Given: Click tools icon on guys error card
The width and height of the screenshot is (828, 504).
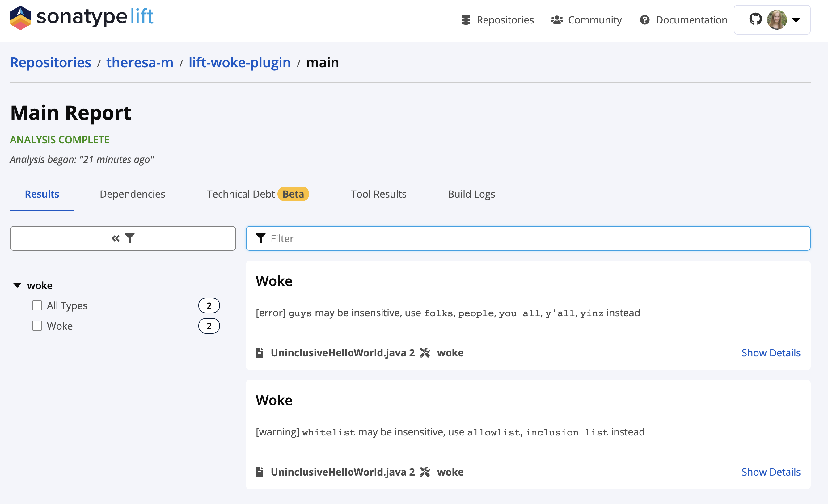Looking at the screenshot, I should (x=425, y=352).
